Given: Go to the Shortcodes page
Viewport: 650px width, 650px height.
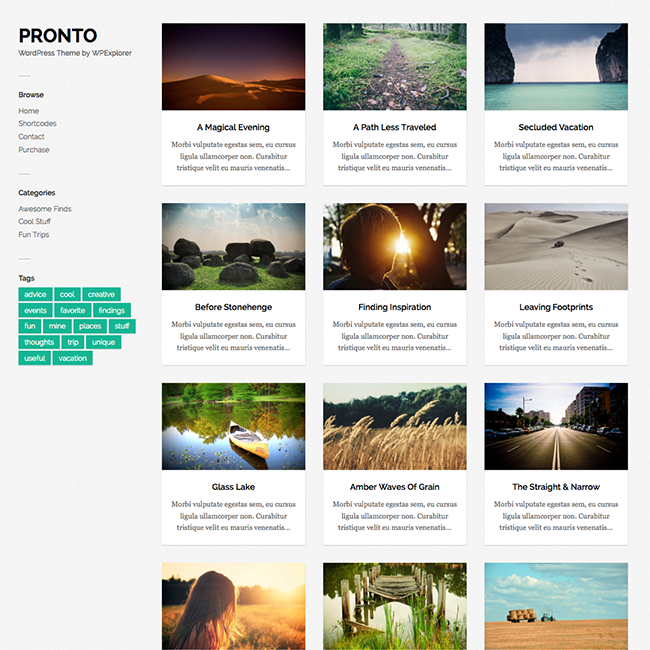Looking at the screenshot, I should click(37, 124).
